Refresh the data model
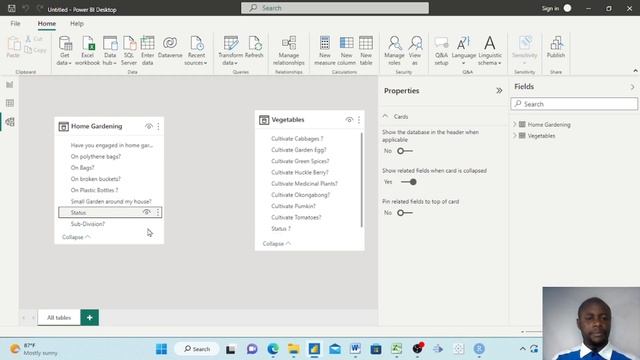The height and width of the screenshot is (360, 640). click(254, 47)
